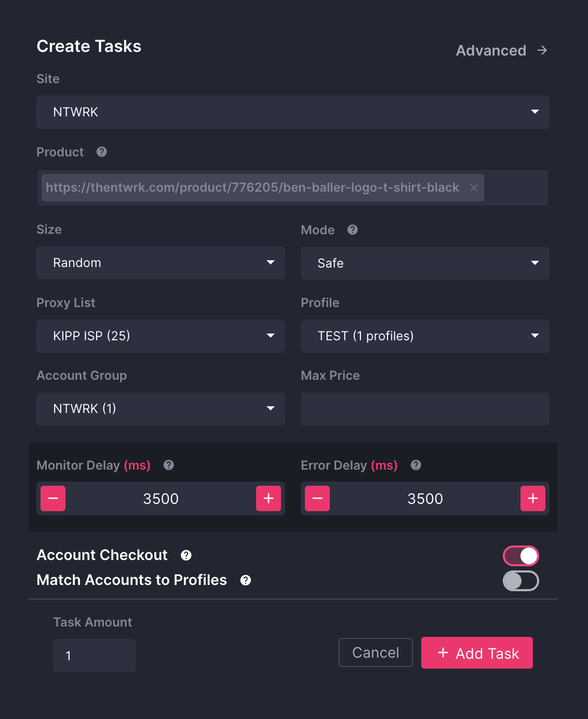
Task: Click the help icon next to Product
Action: [102, 152]
